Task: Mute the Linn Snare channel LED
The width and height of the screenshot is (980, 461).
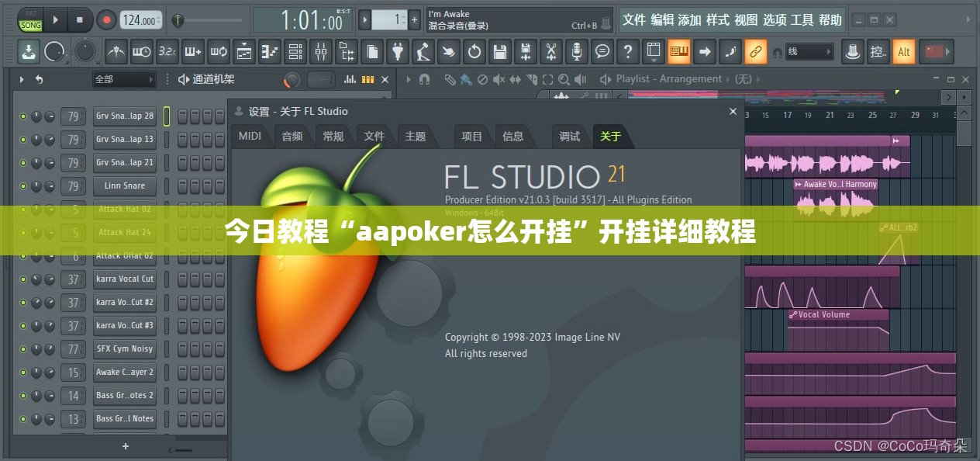Action: (x=23, y=186)
